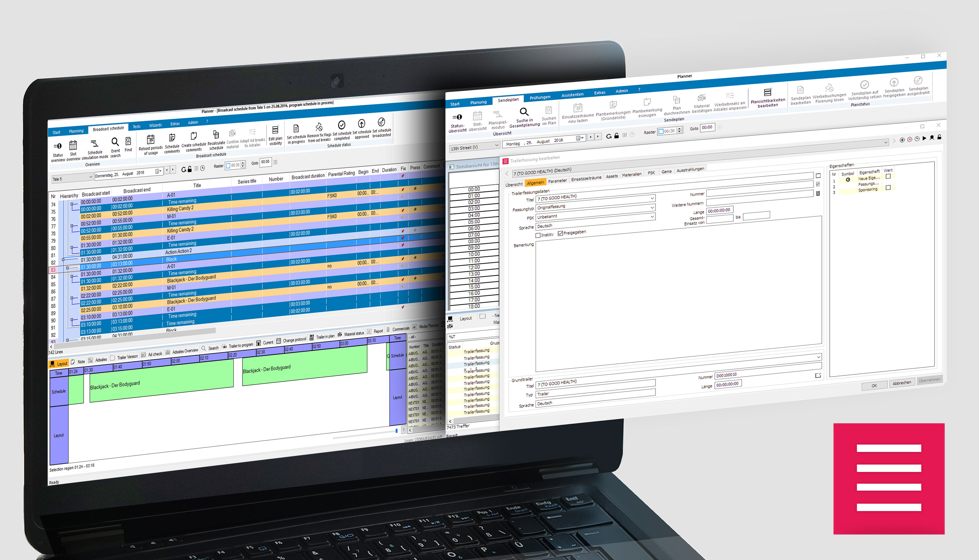Open Event search magnifier in English Planner
This screenshot has width=979, height=560.
115,142
